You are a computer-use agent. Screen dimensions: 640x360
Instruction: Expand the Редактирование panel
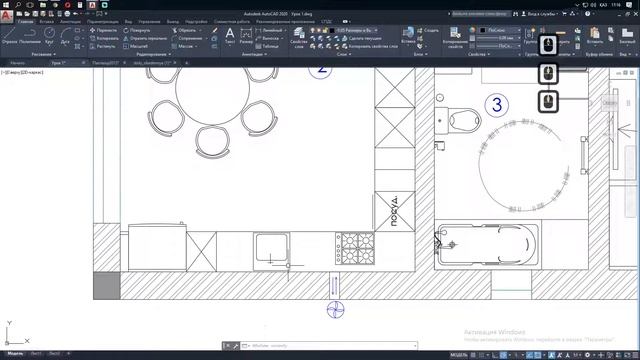pyautogui.click(x=153, y=54)
